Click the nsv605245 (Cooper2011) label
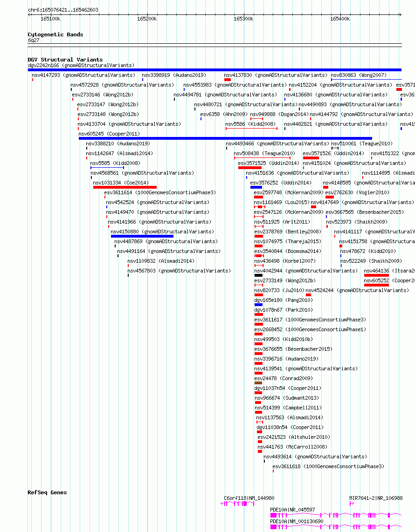Screen dimensions: 415x532 pyautogui.click(x=110, y=134)
